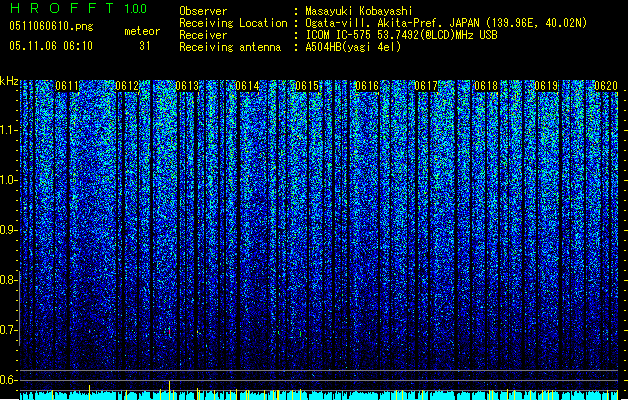Click the 1.1 kHz axis tick label
The height and width of the screenshot is (400, 629).
(8, 130)
